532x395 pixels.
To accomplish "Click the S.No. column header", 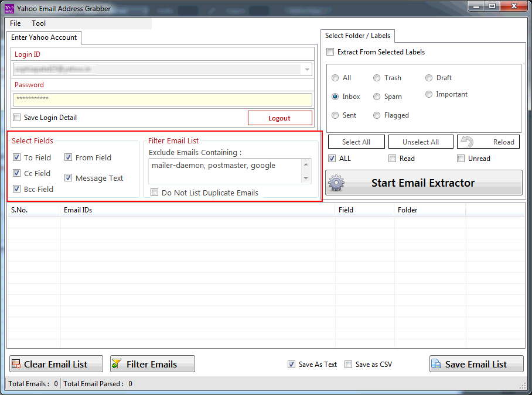I will click(x=33, y=210).
